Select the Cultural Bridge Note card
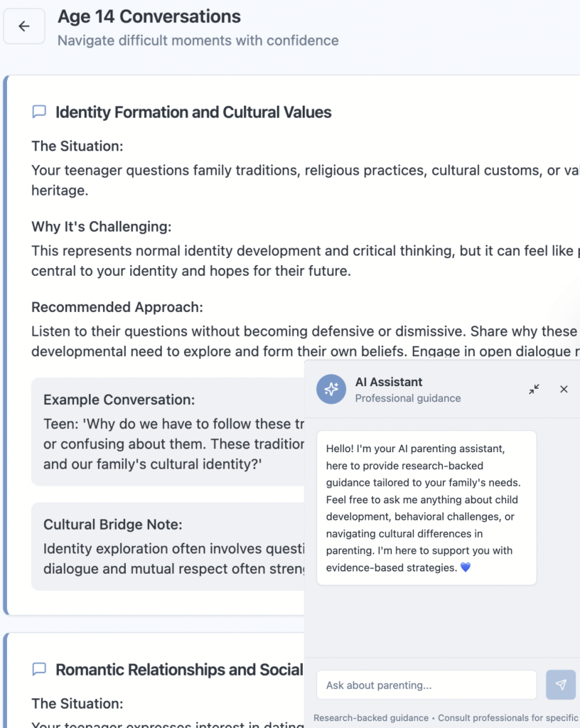The image size is (580, 728). click(x=168, y=546)
